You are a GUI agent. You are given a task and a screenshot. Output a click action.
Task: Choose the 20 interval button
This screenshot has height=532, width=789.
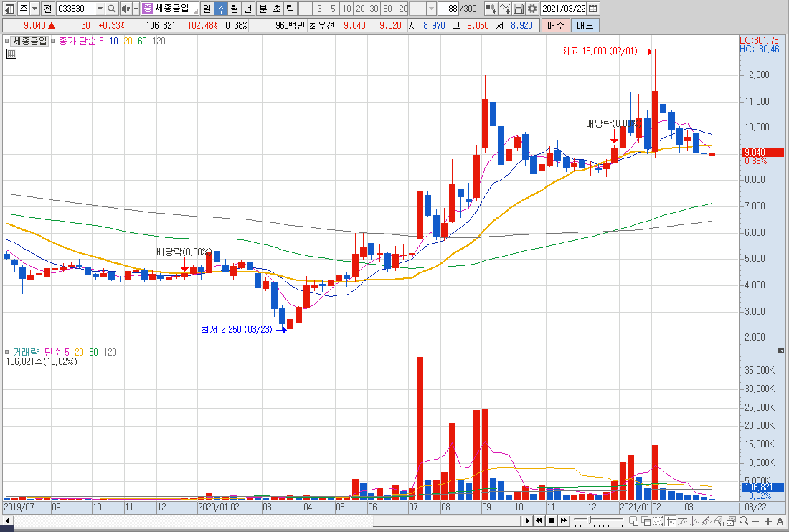pyautogui.click(x=360, y=9)
